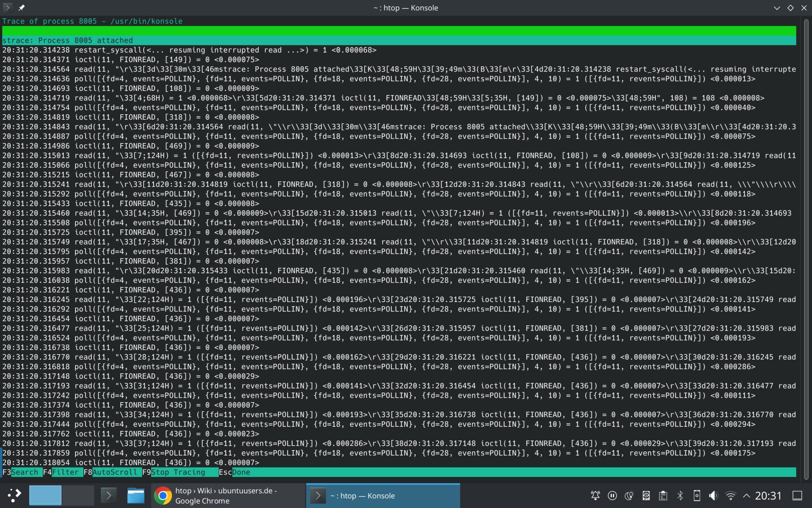Open the KDE Connect phone icon
Screen dimensions: 812x508
pyautogui.click(x=697, y=495)
